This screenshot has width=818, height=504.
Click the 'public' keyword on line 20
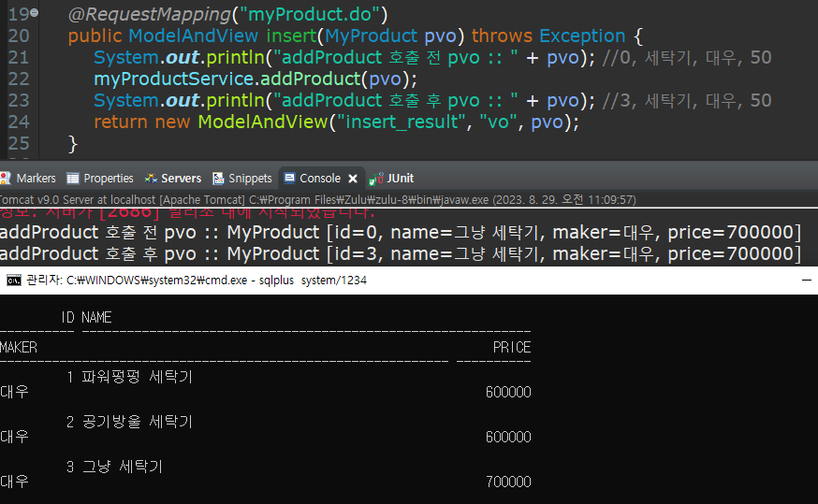[x=95, y=36]
